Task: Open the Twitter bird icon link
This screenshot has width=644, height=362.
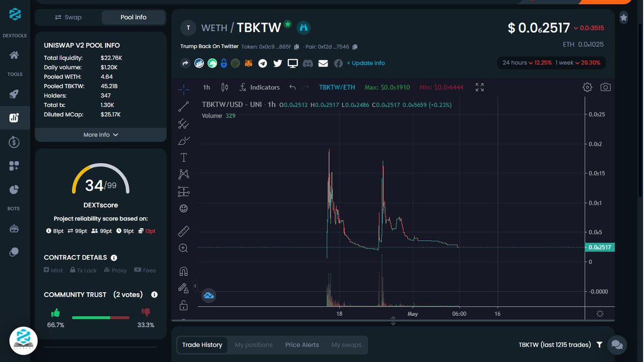Action: [x=277, y=63]
